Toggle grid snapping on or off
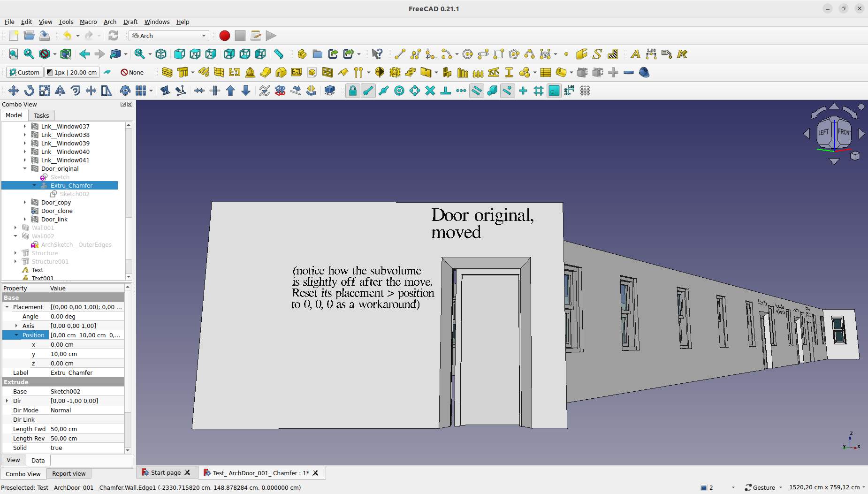868x494 pixels. point(538,91)
